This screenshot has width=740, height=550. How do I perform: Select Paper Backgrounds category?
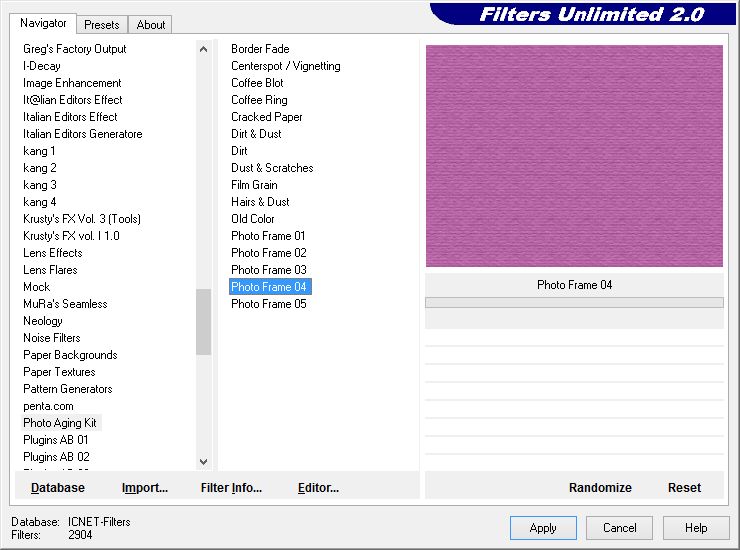point(70,355)
